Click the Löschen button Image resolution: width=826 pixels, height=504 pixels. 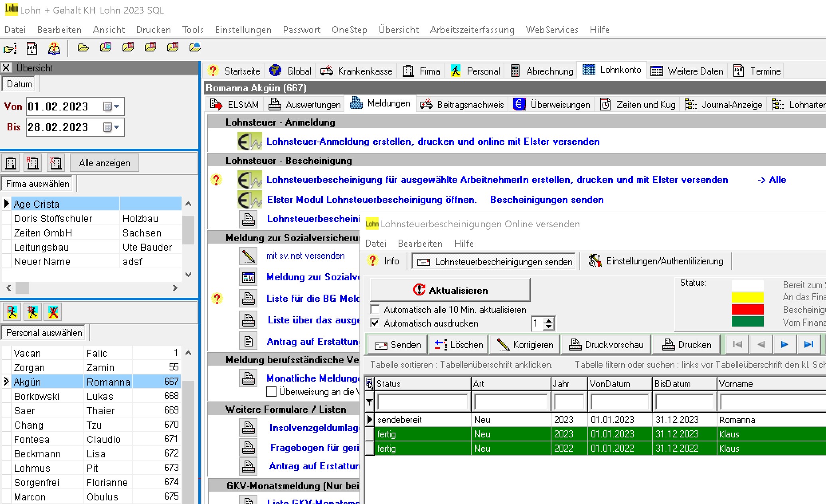click(x=458, y=345)
